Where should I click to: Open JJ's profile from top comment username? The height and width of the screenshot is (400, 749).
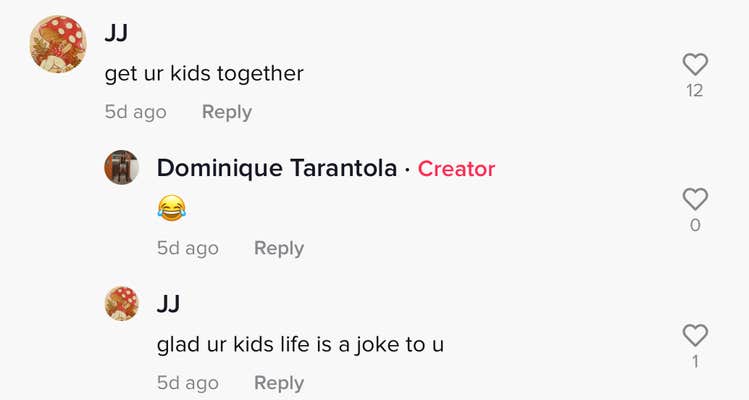pos(116,33)
